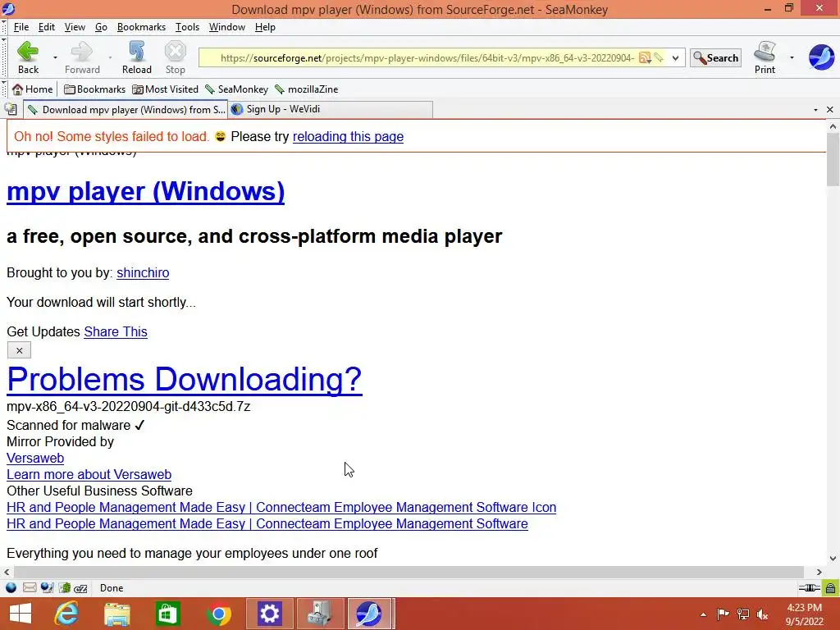Open the Edit menu
The width and height of the screenshot is (840, 630).
pos(47,27)
